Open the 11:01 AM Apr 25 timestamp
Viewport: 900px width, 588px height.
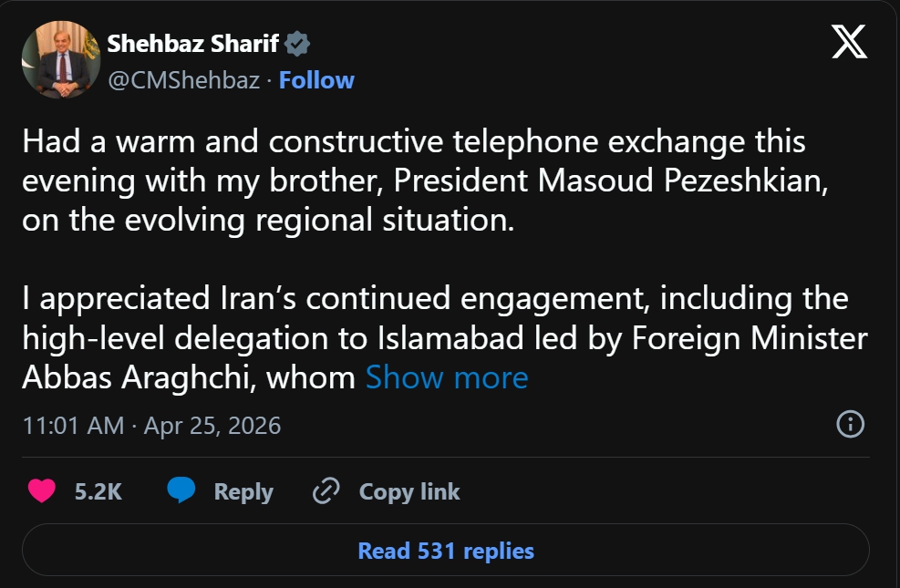151,425
